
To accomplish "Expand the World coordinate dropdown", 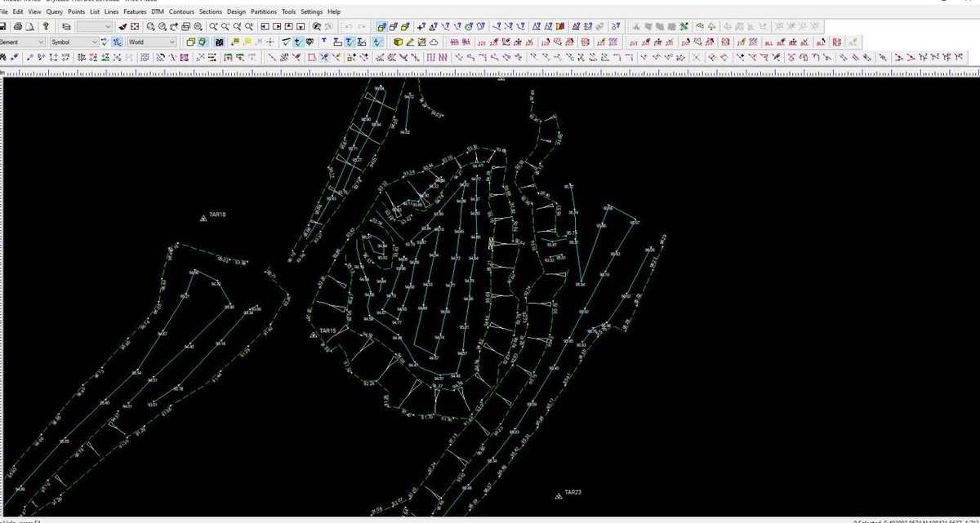I will (x=171, y=42).
